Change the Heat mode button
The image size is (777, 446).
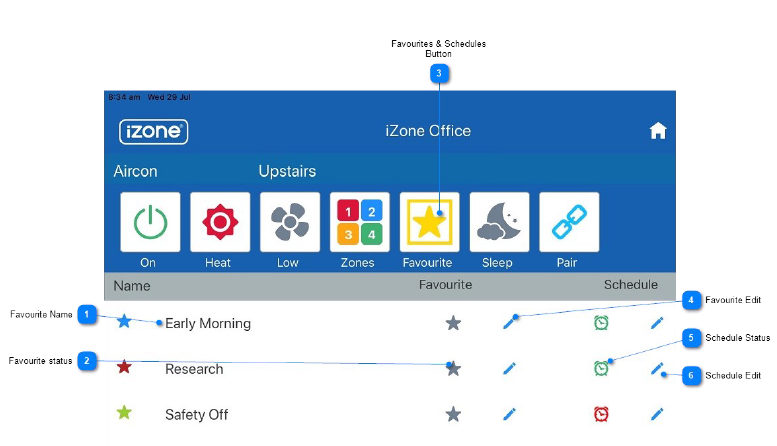pos(220,222)
